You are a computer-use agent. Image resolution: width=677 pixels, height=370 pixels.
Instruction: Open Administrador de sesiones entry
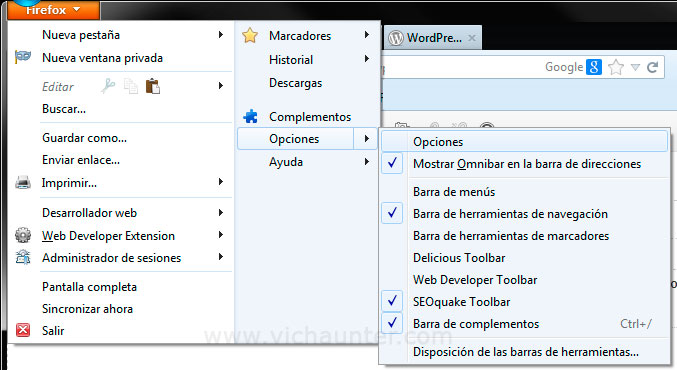coord(111,258)
